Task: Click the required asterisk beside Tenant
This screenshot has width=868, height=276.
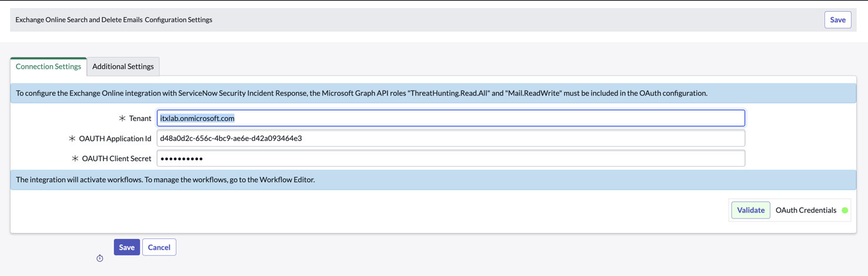Action: pyautogui.click(x=122, y=118)
